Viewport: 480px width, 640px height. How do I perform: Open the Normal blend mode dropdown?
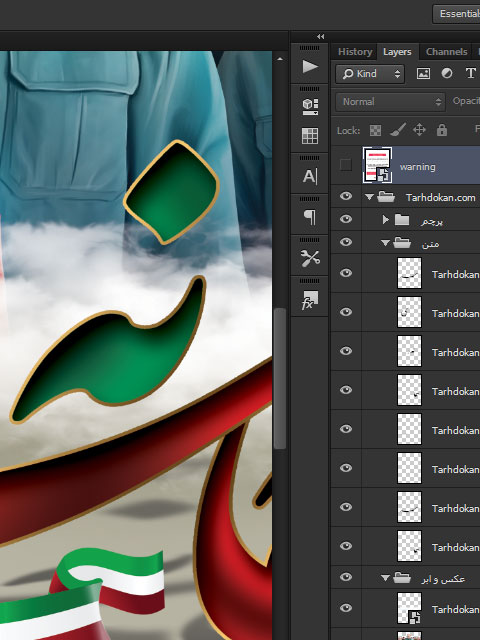click(390, 102)
